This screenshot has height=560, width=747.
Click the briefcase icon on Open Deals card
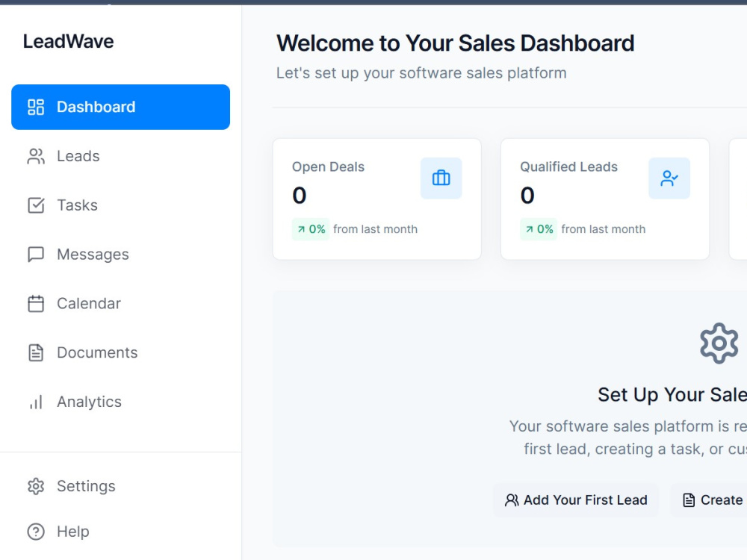click(441, 178)
